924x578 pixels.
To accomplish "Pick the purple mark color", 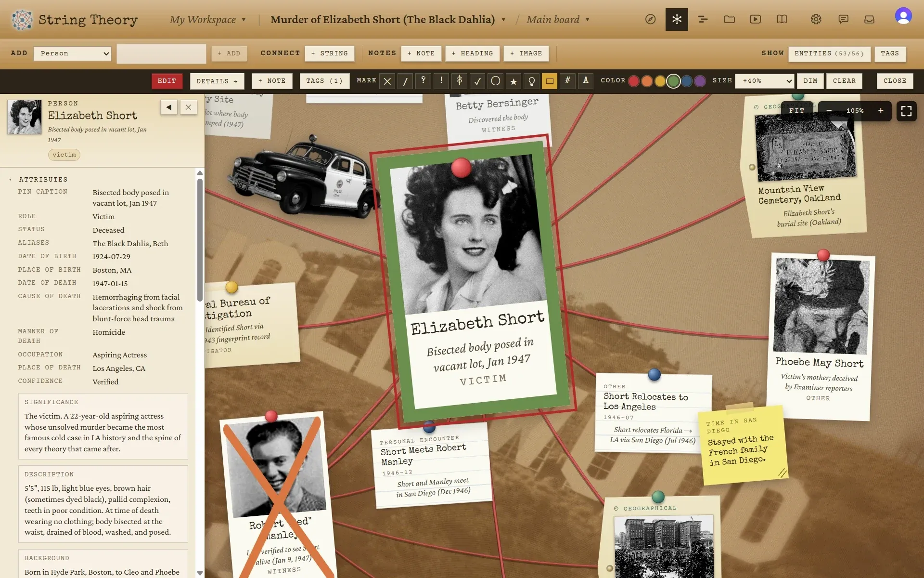I will [700, 81].
